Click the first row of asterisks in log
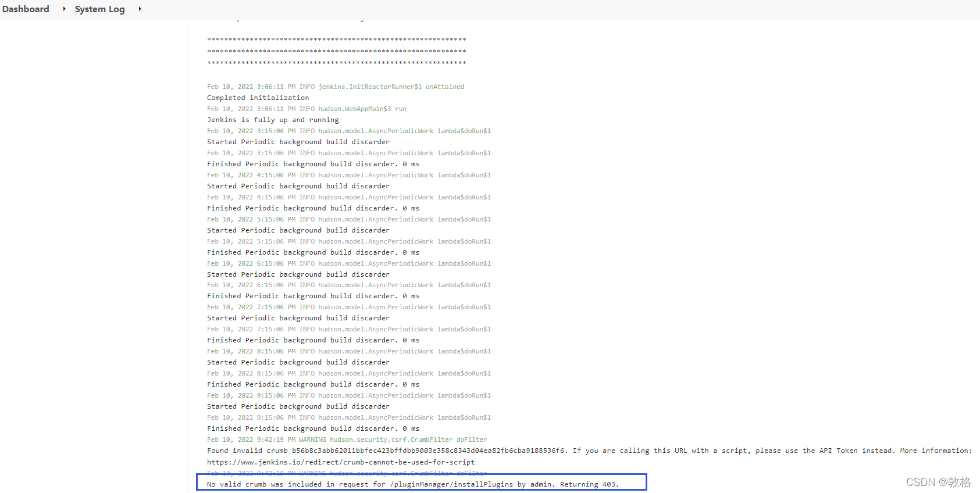The image size is (980, 493). (x=337, y=40)
